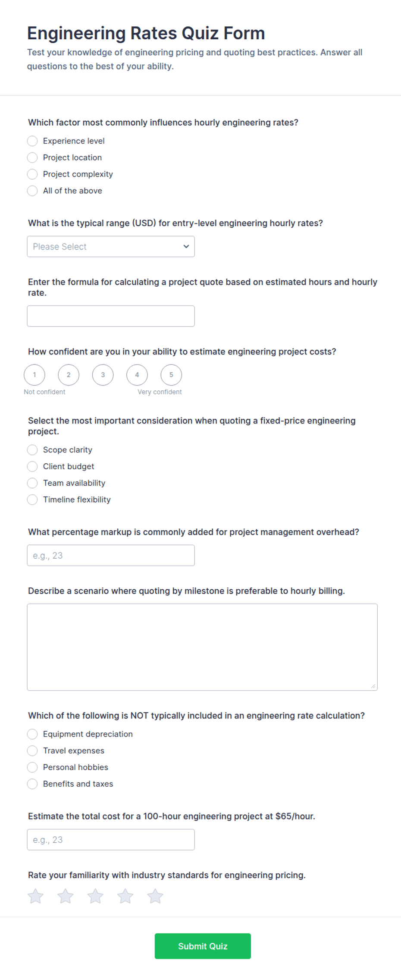The width and height of the screenshot is (401, 980).
Task: Click the fourth star rating
Action: [125, 896]
